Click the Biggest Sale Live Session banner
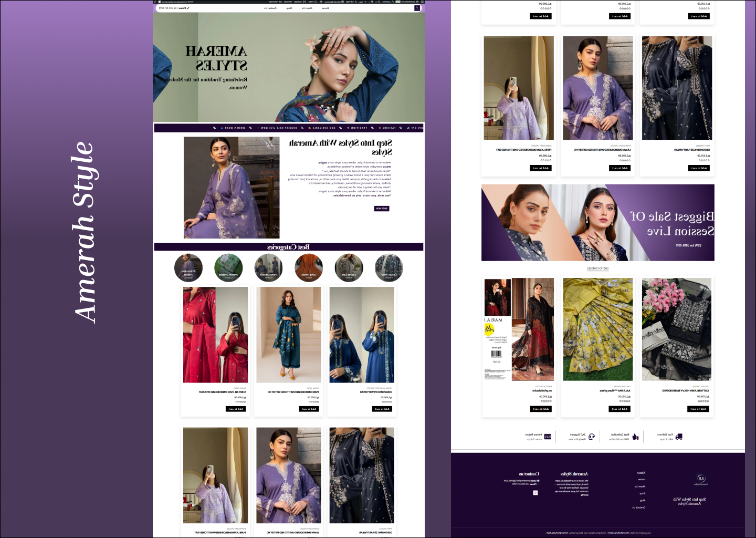The image size is (756, 538). (597, 222)
